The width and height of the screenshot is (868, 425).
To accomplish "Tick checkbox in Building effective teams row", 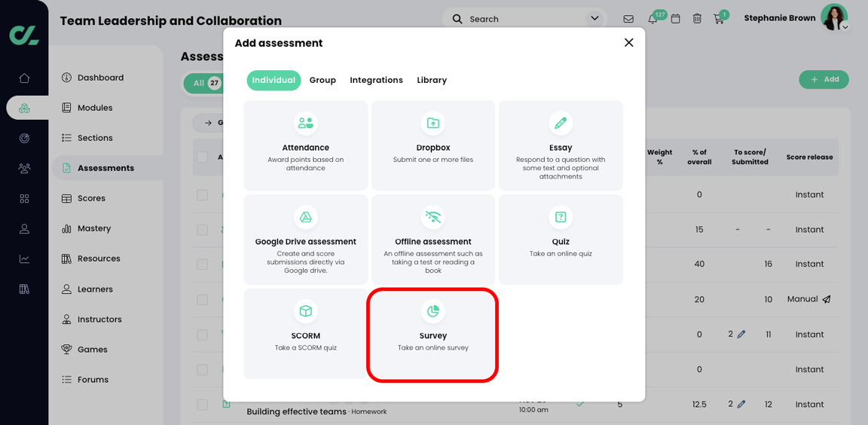I will click(202, 404).
